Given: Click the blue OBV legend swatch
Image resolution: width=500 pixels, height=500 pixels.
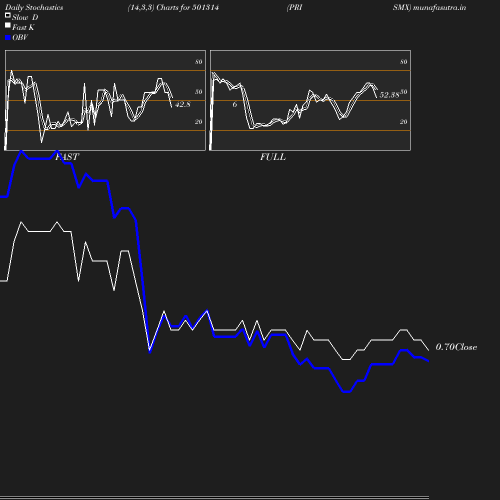Looking at the screenshot, I should pyautogui.click(x=8, y=38).
